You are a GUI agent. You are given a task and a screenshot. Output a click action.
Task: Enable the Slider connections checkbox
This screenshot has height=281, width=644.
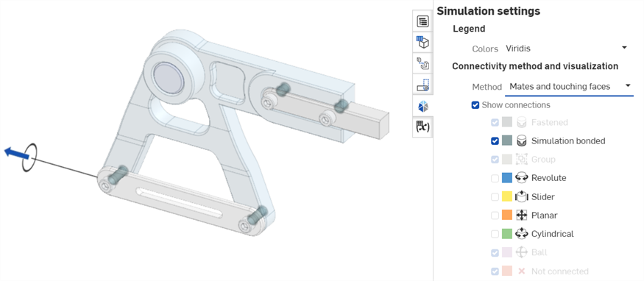click(x=495, y=196)
